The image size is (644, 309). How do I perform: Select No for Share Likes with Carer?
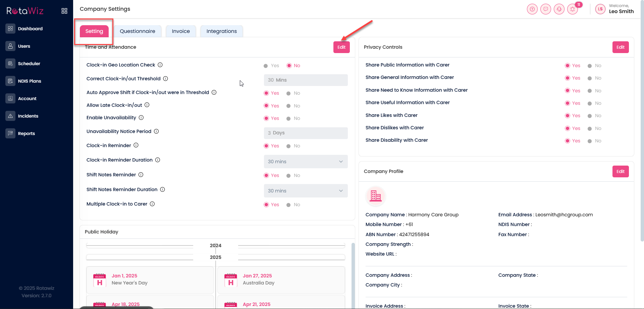(x=590, y=116)
